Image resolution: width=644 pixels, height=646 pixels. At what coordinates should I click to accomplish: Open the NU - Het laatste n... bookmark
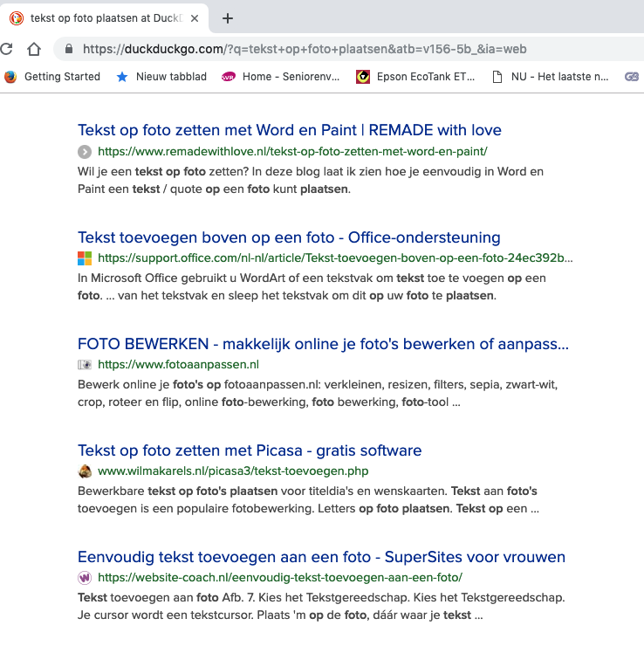[x=551, y=77]
